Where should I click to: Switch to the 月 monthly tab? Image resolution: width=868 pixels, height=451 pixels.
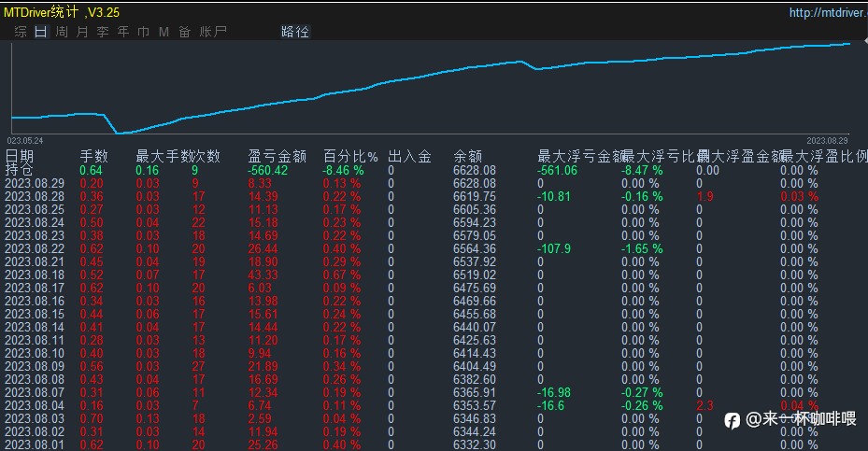click(x=82, y=32)
